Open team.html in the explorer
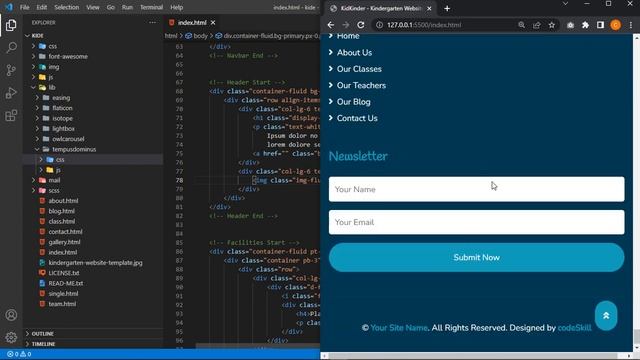The image size is (640, 360). (62, 304)
